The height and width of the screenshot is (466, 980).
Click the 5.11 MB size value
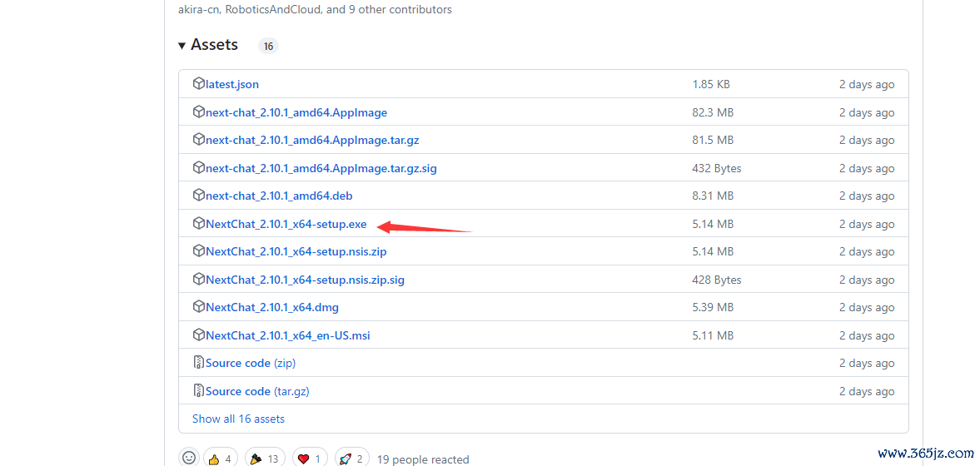click(713, 335)
